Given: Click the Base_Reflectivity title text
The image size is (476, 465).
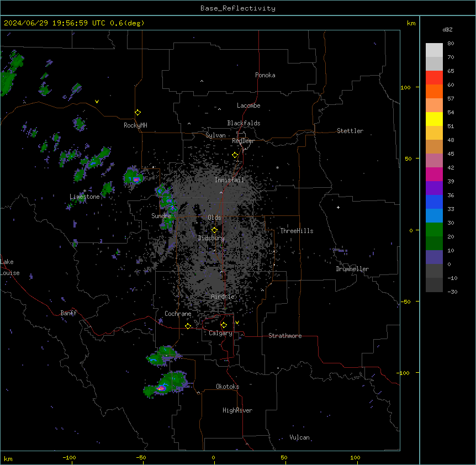Looking at the screenshot, I should click(238, 8).
